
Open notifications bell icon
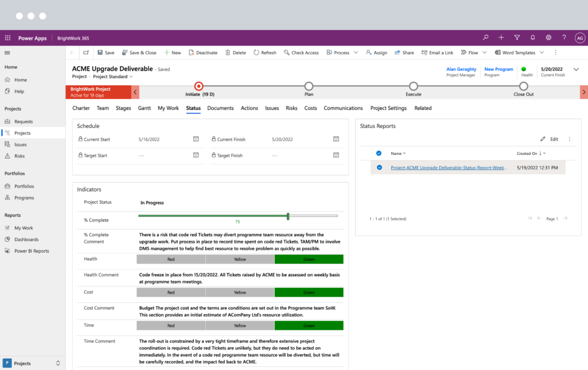533,38
